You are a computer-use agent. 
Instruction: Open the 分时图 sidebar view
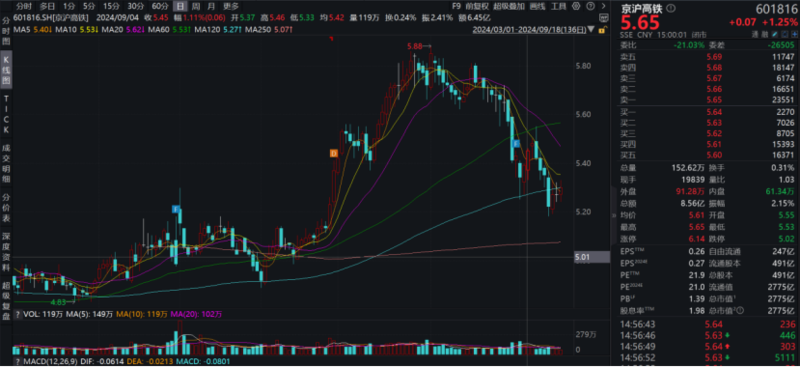[7, 30]
